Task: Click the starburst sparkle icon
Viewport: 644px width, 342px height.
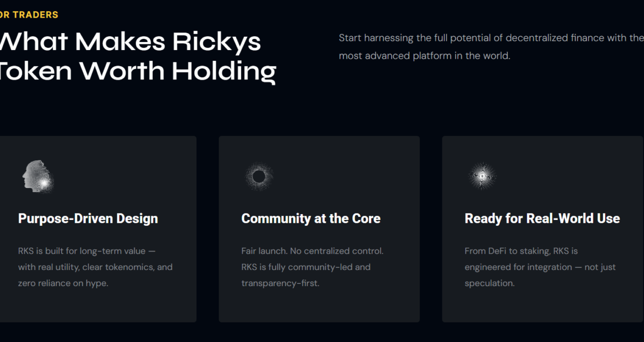Action: point(482,176)
